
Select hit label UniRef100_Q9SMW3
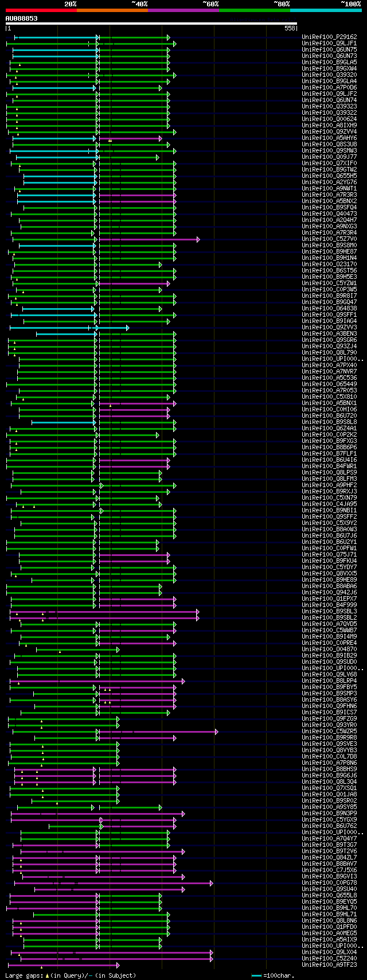pyautogui.click(x=329, y=151)
